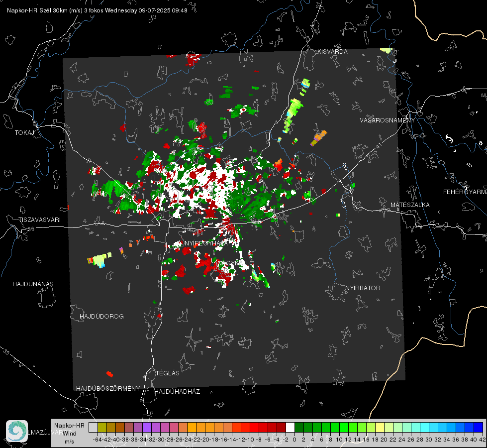
Task: Click the legend value label '42'
Action: (483, 440)
